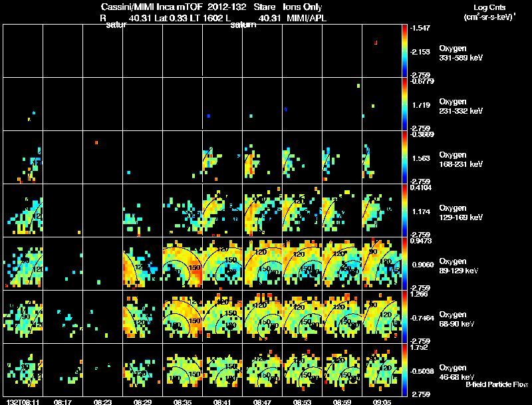Click the 08:47 time axis label

coord(262,402)
